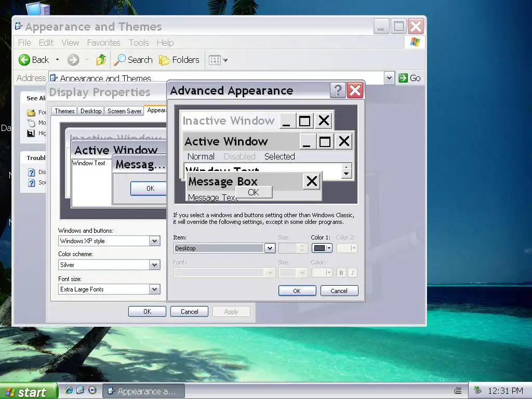Click the Fonts folder icon under See Also

tap(31, 112)
